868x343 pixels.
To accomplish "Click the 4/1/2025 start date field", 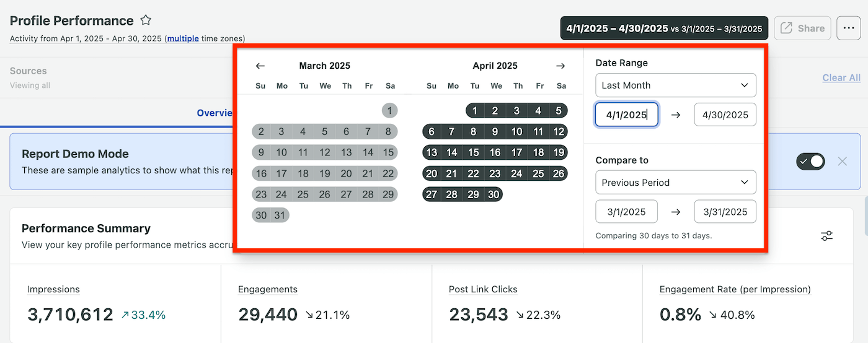I will pos(626,115).
